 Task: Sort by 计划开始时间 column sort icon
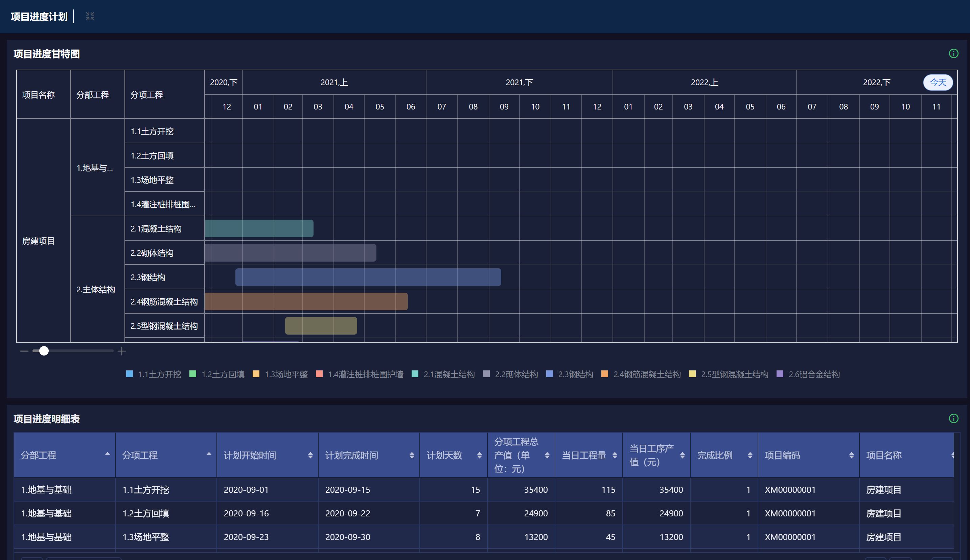(x=310, y=455)
